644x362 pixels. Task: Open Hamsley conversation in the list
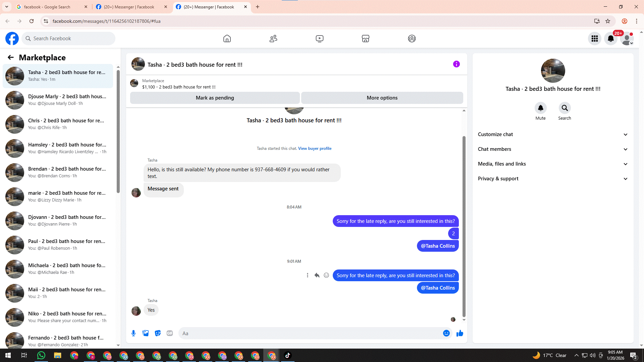[x=58, y=148]
